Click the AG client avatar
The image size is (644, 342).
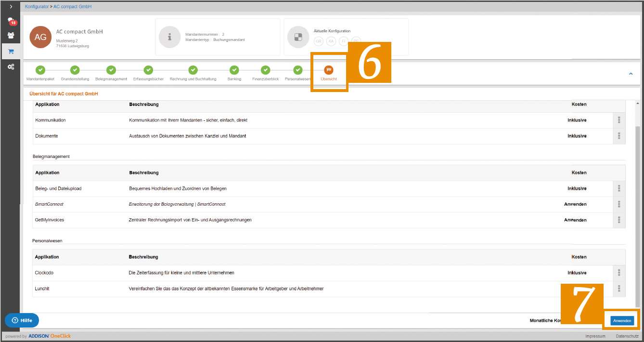click(40, 37)
